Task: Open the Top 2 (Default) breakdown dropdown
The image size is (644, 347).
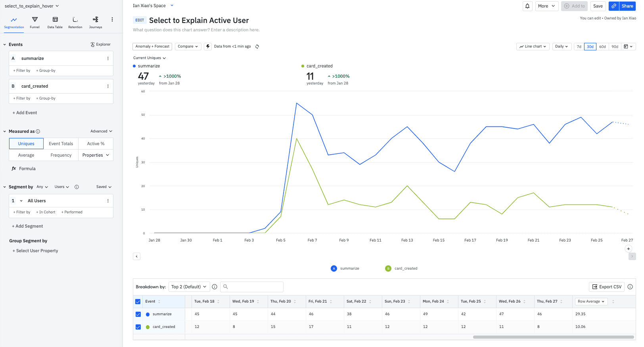Action: [x=189, y=287]
